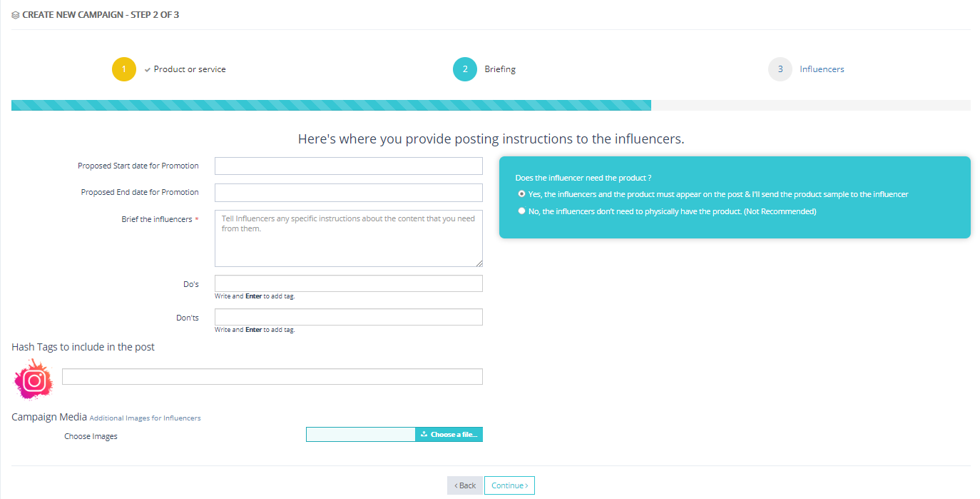The image size is (980, 499).
Task: Open the Product or service step
Action: [190, 69]
